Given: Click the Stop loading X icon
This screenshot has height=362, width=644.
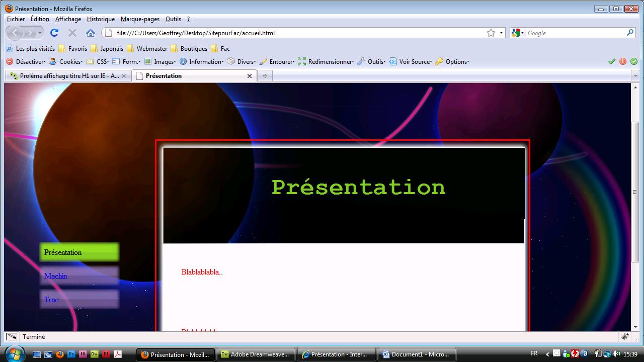Looking at the screenshot, I should tap(72, 33).
